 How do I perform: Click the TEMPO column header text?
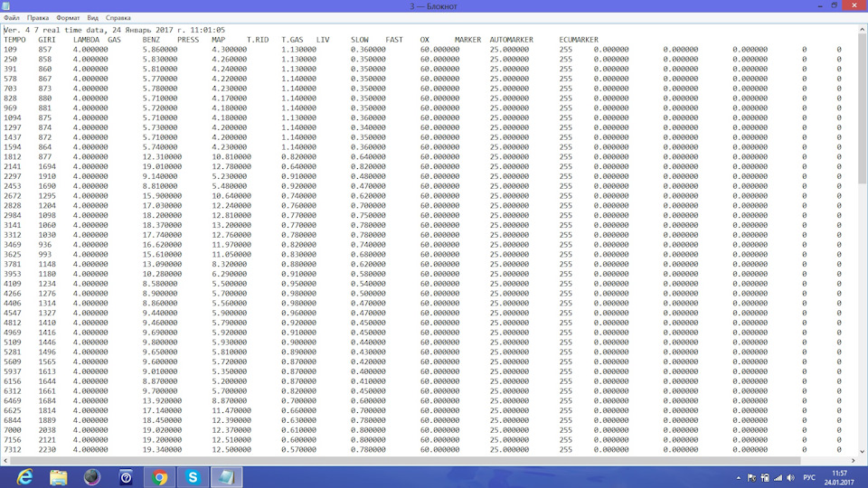point(14,40)
